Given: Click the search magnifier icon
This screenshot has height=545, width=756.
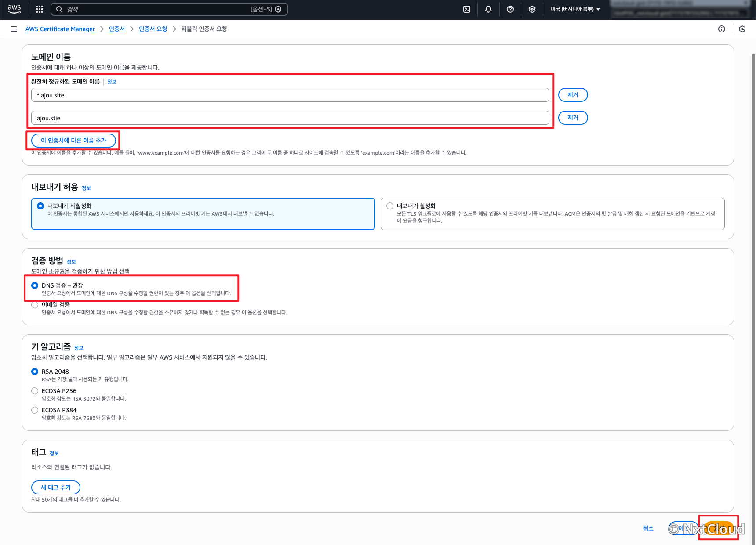Looking at the screenshot, I should point(59,9).
